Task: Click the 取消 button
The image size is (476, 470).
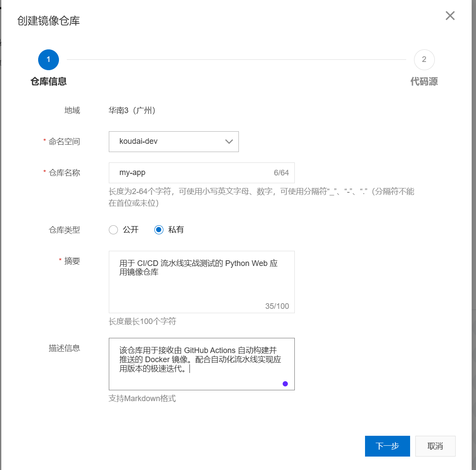Action: click(435, 446)
